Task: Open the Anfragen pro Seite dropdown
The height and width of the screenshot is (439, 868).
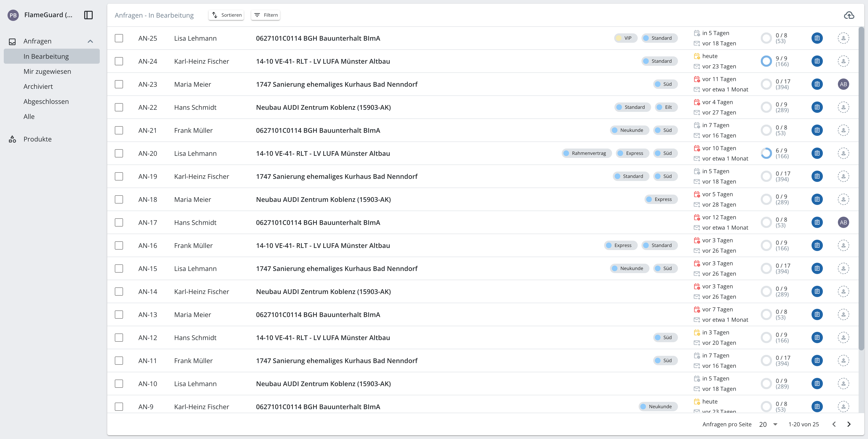Action: click(x=768, y=424)
